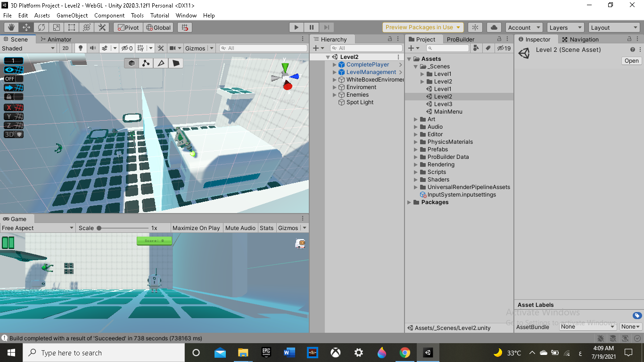Toggle ProGrids grid visibility eye
Image resolution: width=644 pixels, height=362 pixels.
(x=14, y=70)
